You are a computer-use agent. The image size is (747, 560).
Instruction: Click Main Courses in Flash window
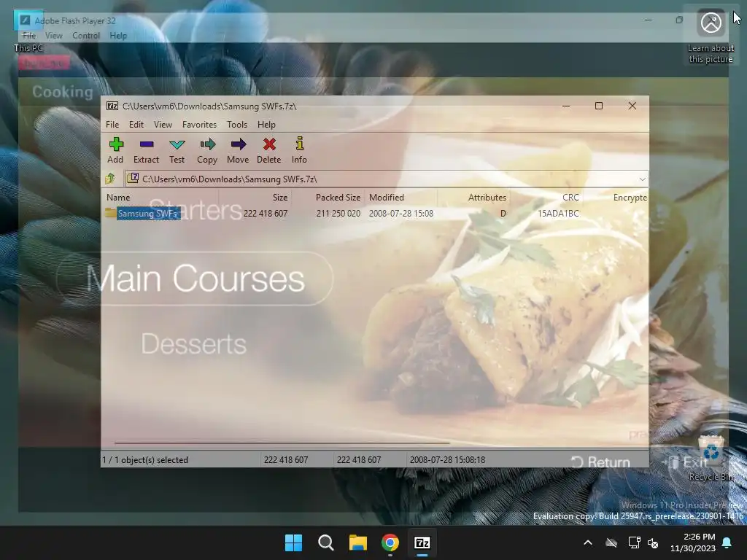pos(196,279)
